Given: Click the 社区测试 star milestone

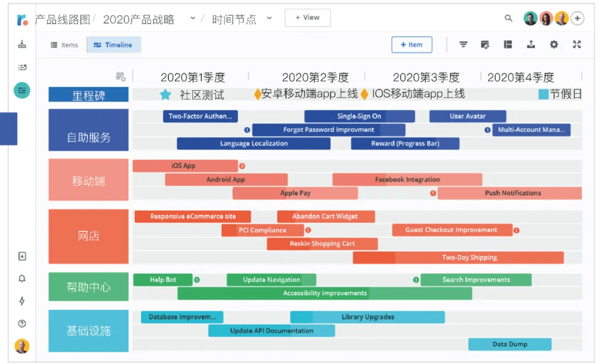Looking at the screenshot, I should pyautogui.click(x=166, y=94).
